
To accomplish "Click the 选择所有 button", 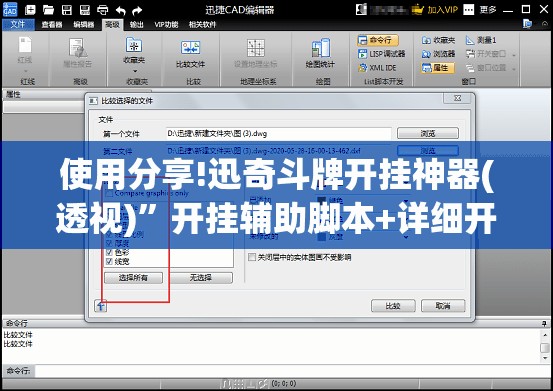I will pos(133,278).
